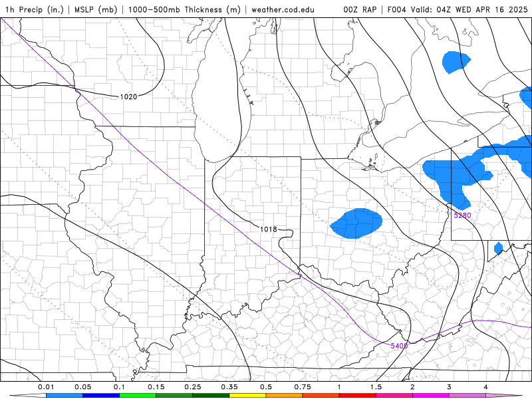
Task: Select the 5400 thickness contour label
Action: click(399, 346)
